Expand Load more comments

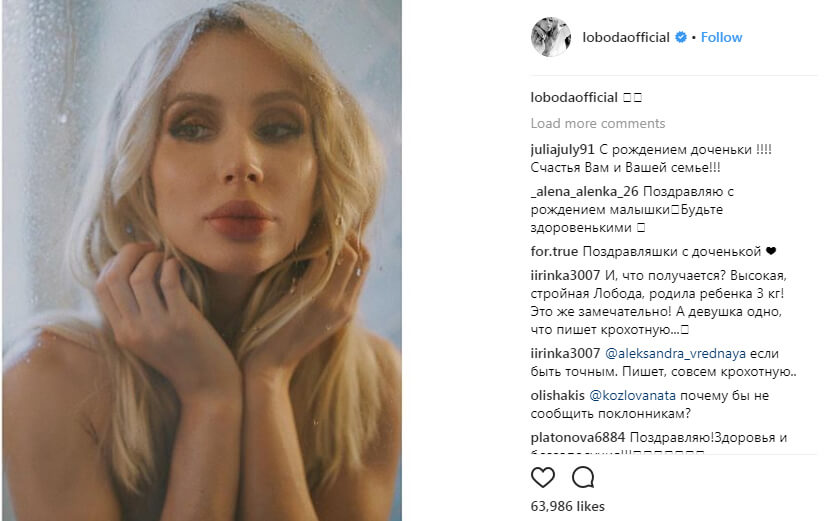597,124
